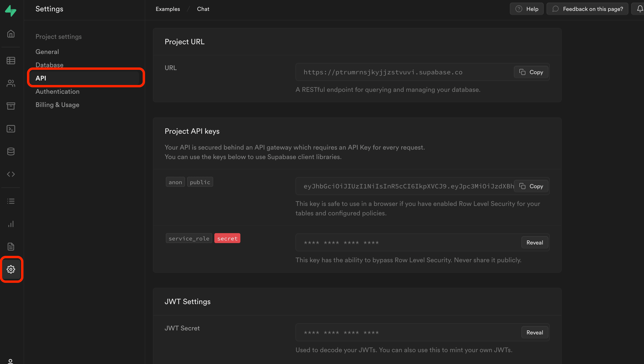
Task: Copy the anon public key
Action: (x=531, y=186)
